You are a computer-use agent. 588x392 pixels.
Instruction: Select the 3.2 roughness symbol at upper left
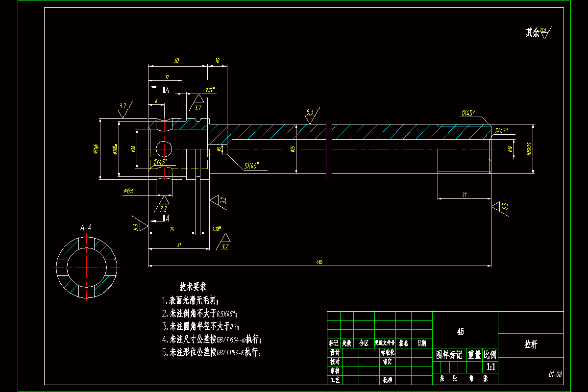(122, 110)
